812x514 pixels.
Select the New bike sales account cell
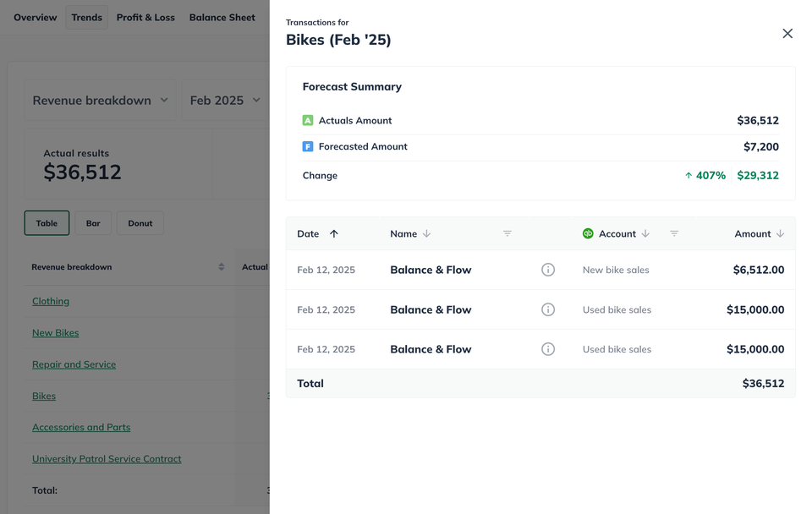(616, 270)
